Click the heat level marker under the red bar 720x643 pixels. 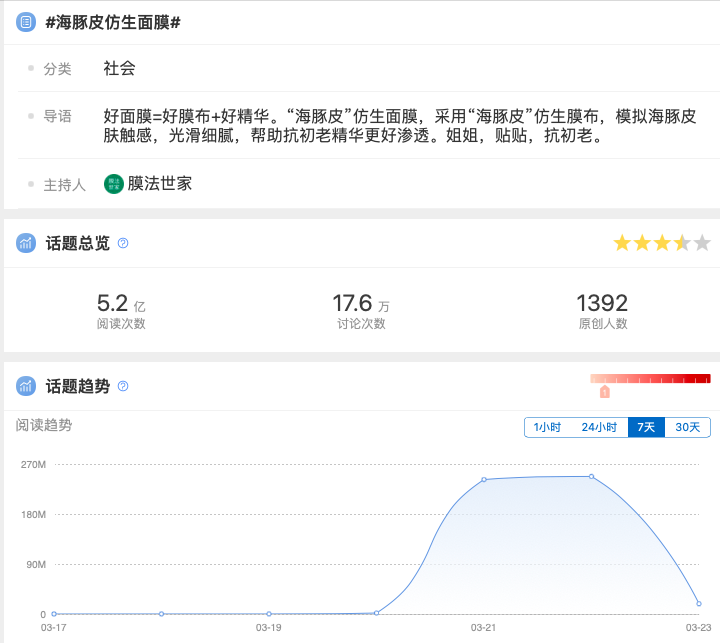pyautogui.click(x=604, y=392)
